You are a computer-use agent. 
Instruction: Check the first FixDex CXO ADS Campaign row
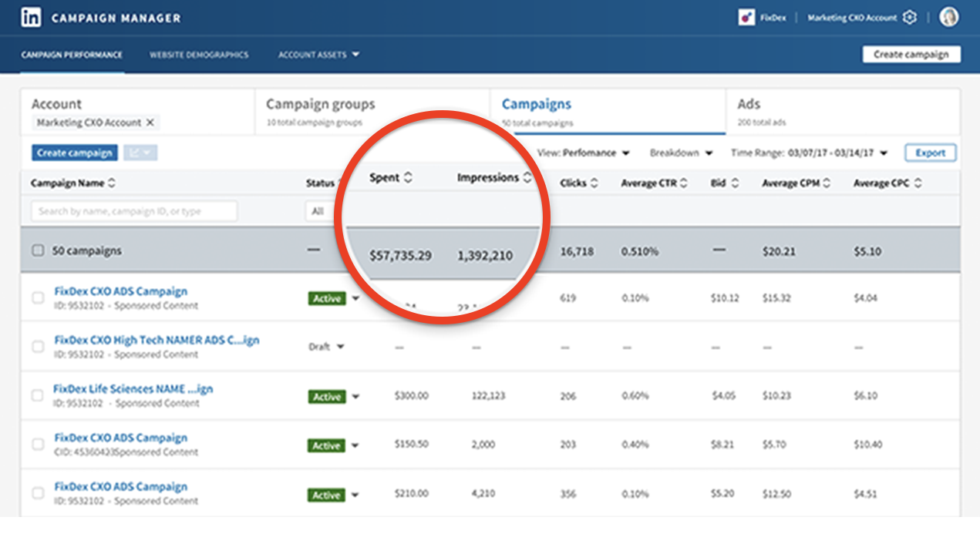[x=38, y=298]
